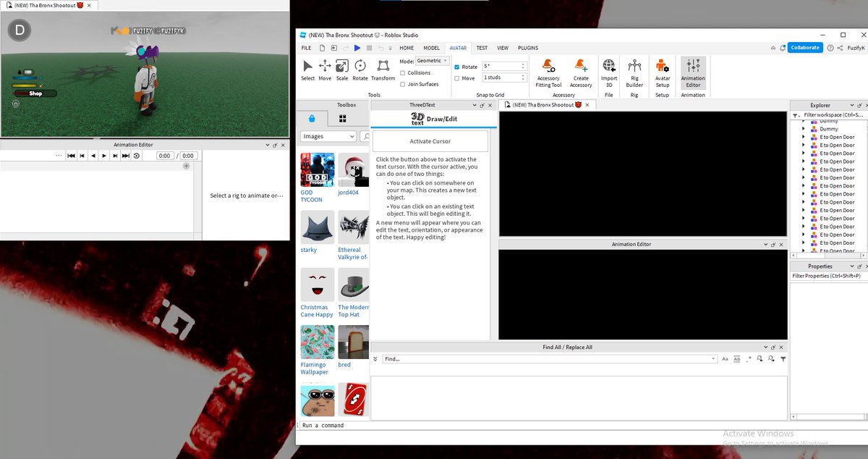Image resolution: width=868 pixels, height=459 pixels.
Task: Click the Toolbox search magnifier icon
Action: click(x=365, y=136)
